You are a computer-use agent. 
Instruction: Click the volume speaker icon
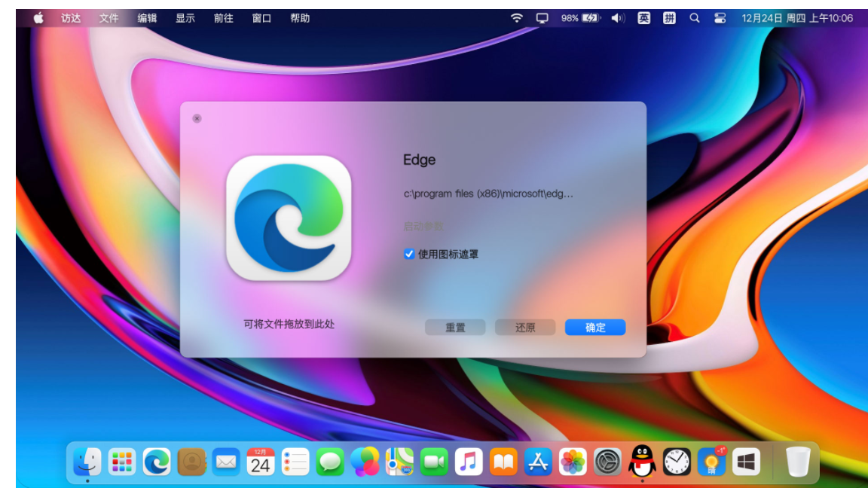point(618,18)
